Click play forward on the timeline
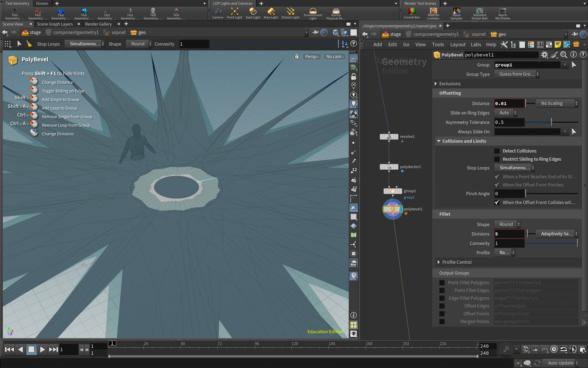The width and height of the screenshot is (588, 368). 42,349
